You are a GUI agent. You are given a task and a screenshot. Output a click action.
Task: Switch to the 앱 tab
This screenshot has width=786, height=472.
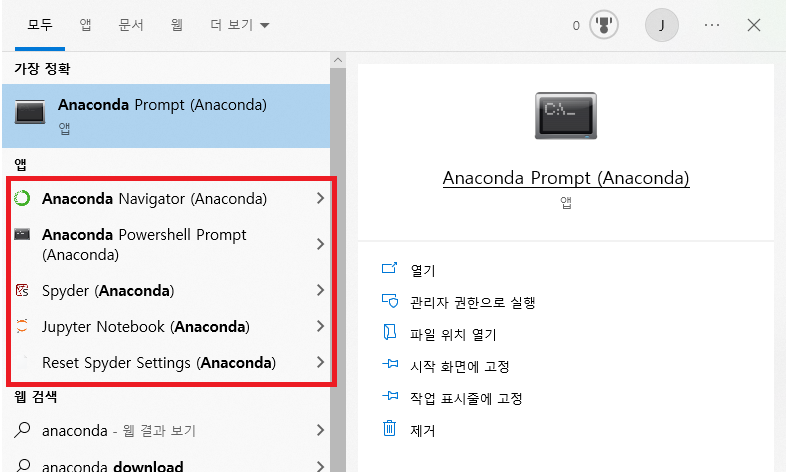(85, 25)
